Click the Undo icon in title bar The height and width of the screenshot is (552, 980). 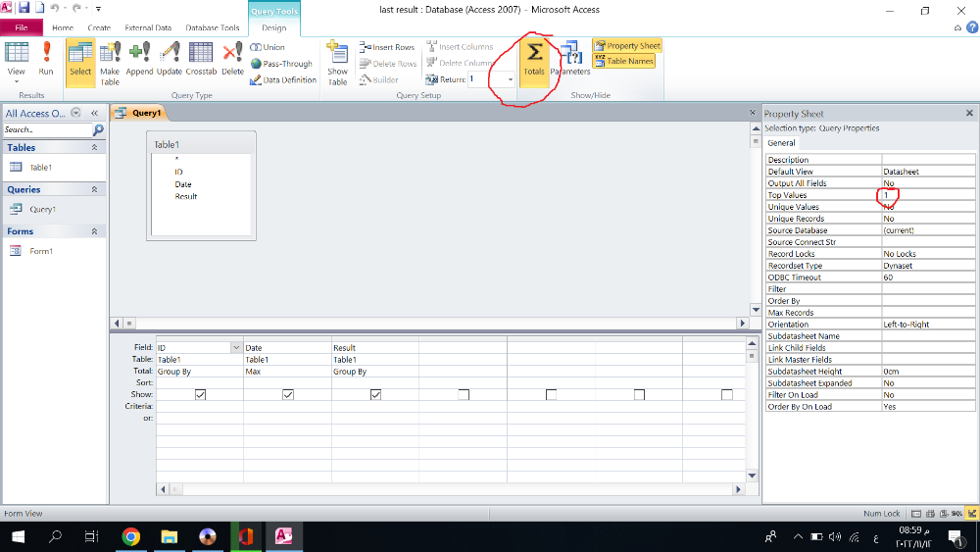(x=55, y=8)
